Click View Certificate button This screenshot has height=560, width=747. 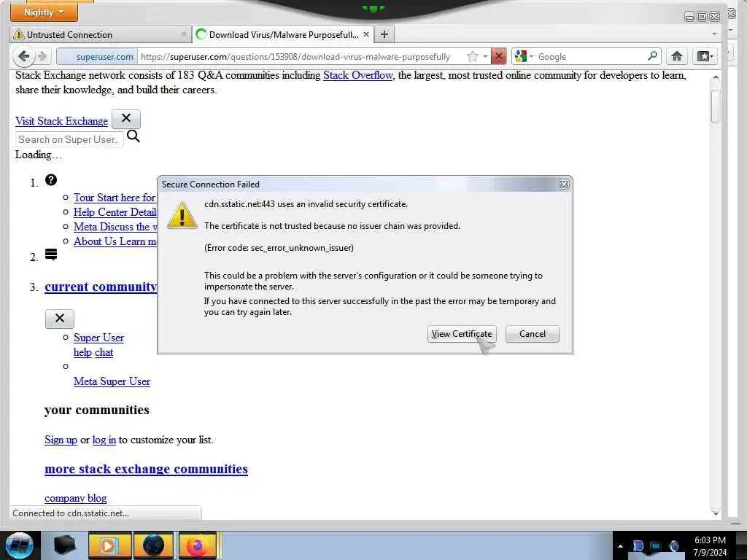pos(462,334)
